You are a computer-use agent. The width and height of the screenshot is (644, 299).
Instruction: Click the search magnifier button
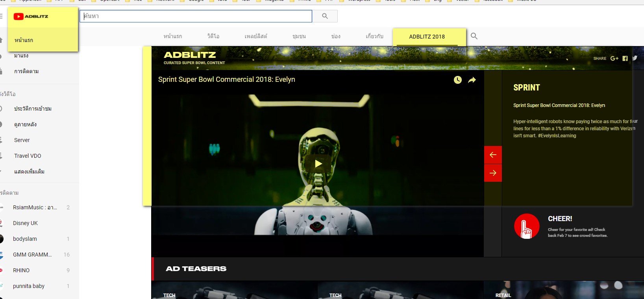(x=325, y=16)
